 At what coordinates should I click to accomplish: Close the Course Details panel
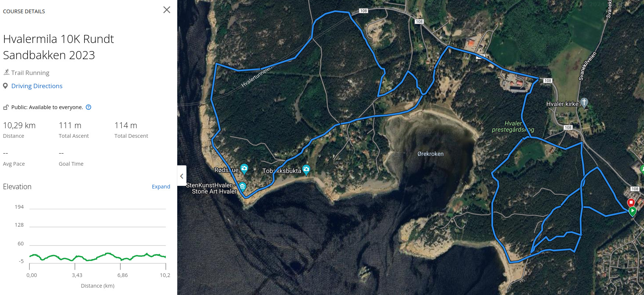click(167, 10)
